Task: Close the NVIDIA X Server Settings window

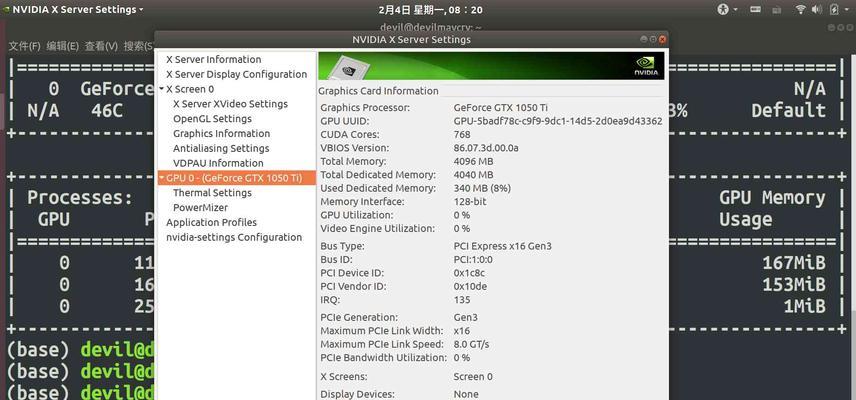Action: click(x=662, y=39)
